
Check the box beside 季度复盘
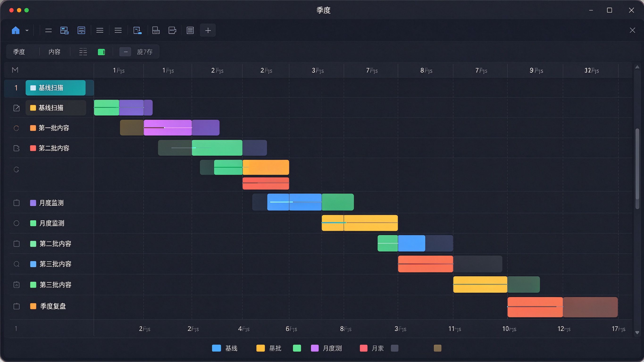coord(17,306)
